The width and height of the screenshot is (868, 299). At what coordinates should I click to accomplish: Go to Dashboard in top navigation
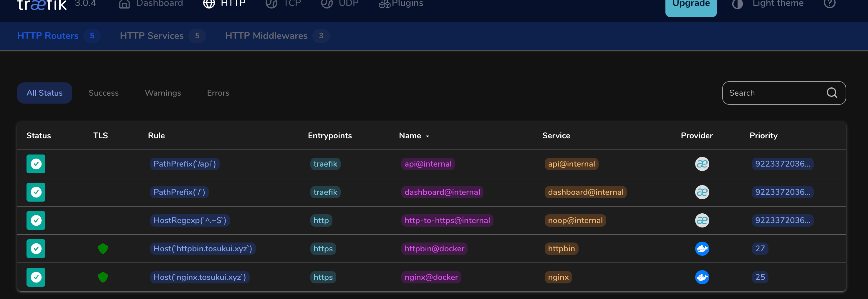pyautogui.click(x=159, y=4)
